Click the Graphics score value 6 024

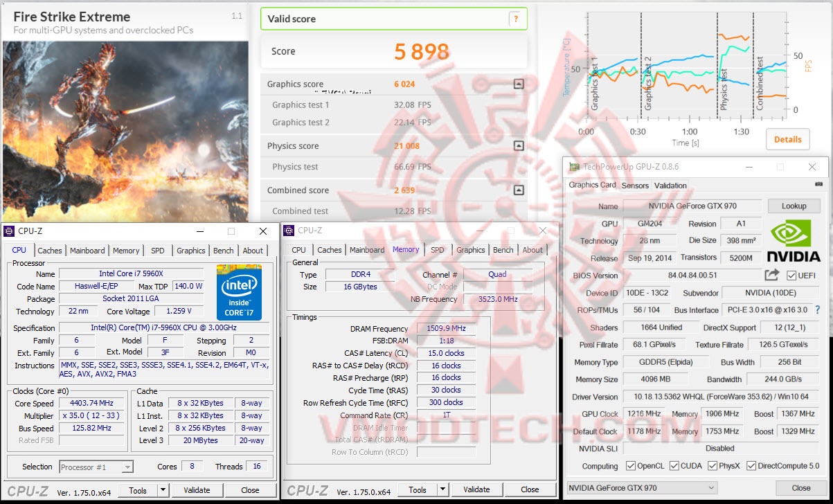404,84
